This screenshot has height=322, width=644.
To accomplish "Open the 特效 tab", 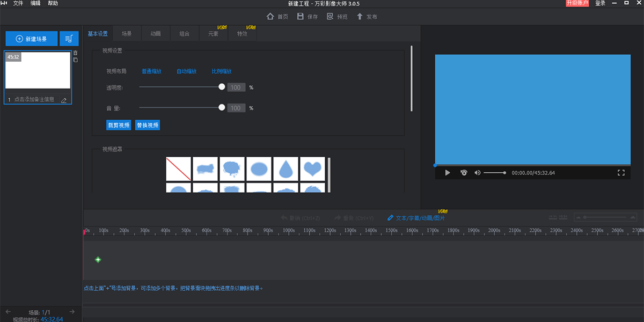I will 243,34.
